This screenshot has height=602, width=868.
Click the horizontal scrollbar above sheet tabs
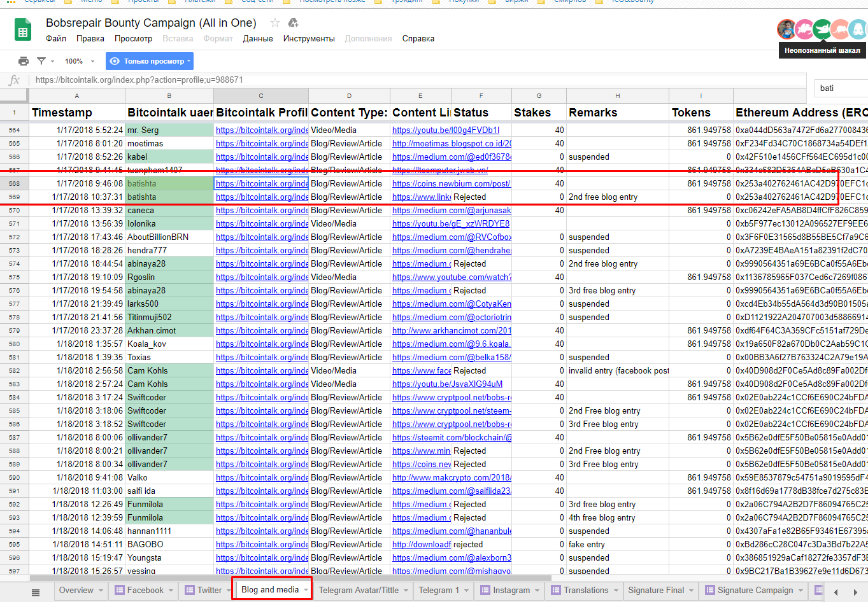tap(290, 578)
